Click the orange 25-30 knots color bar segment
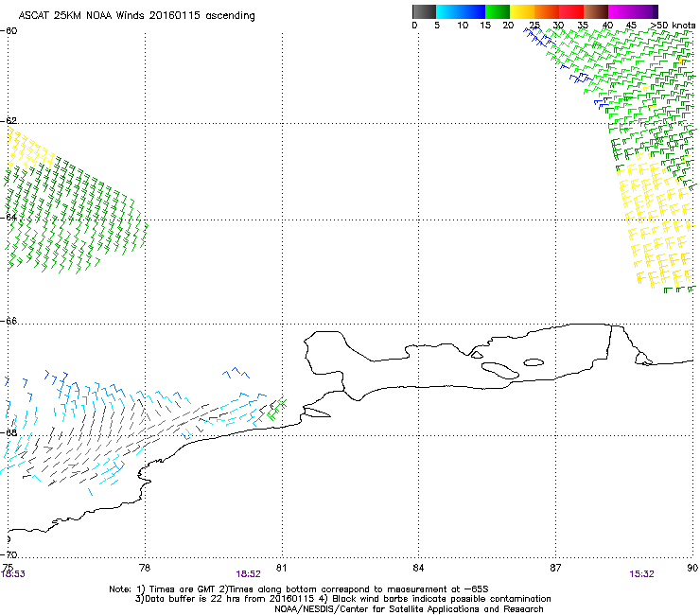Screen dimensions: 700x615 547,11
